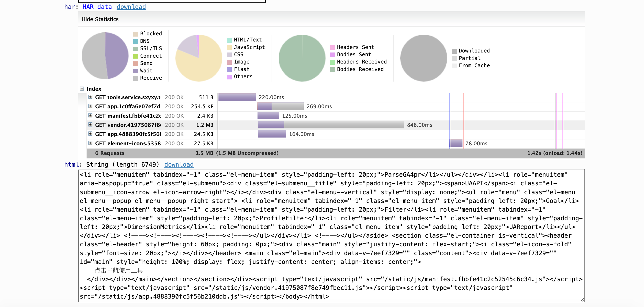Click the cache status pie chart
The height and width of the screenshot is (307, 644).
click(x=424, y=58)
